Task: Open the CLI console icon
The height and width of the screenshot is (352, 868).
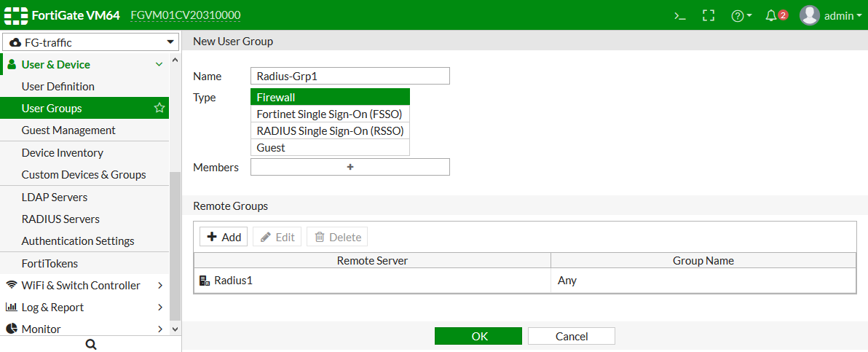Action: (x=679, y=15)
